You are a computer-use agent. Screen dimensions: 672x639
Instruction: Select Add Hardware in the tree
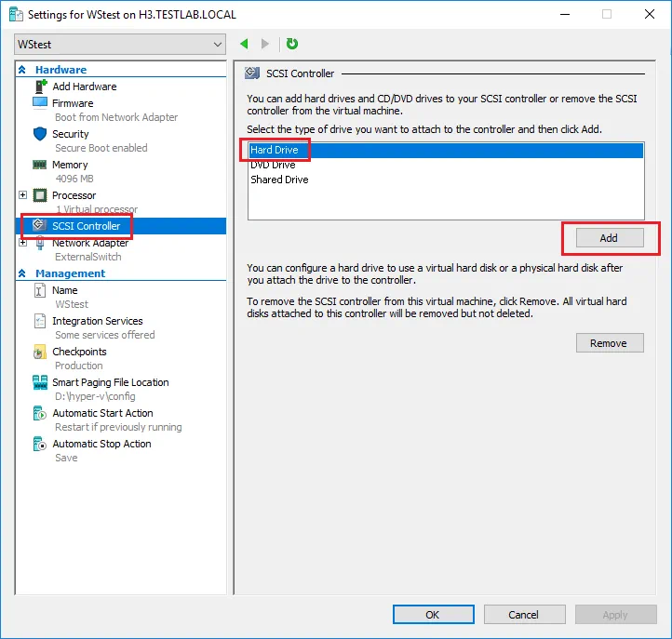[84, 87]
